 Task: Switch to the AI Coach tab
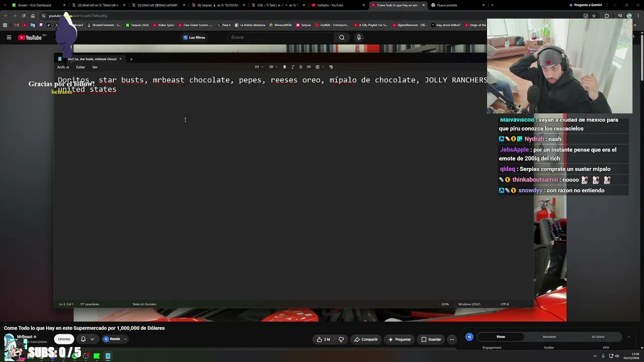pyautogui.click(x=598, y=337)
